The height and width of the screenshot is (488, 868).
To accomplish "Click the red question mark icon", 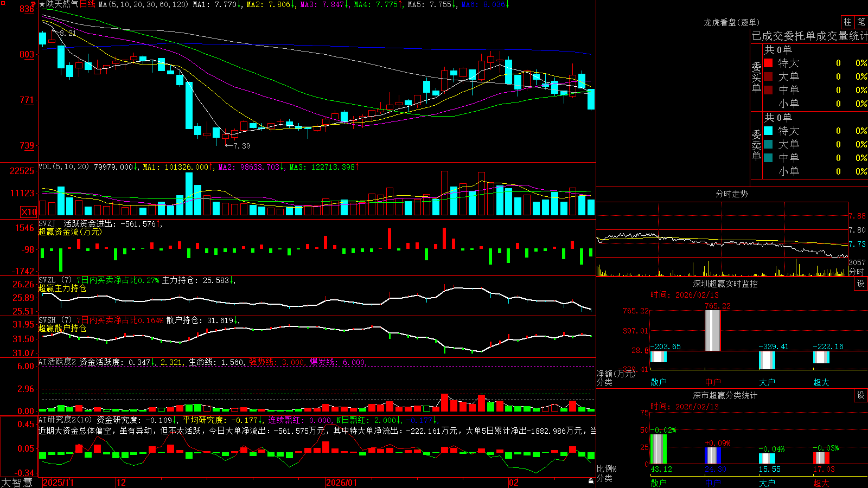I will (x=34, y=4).
